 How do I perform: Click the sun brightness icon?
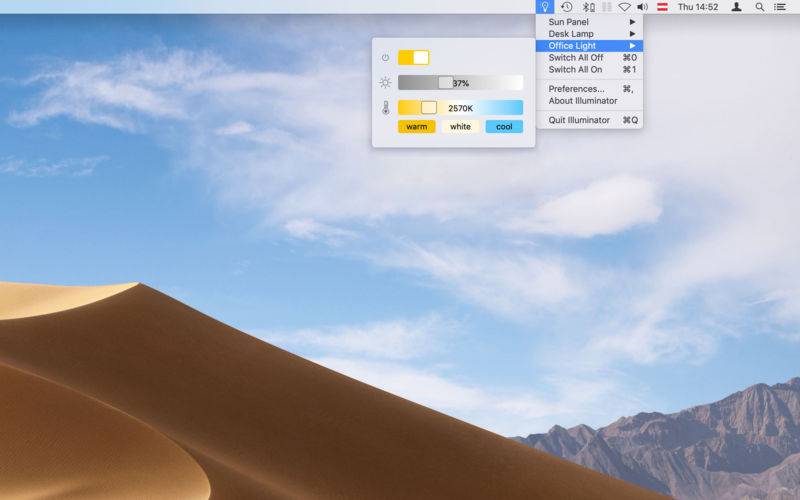coord(385,83)
